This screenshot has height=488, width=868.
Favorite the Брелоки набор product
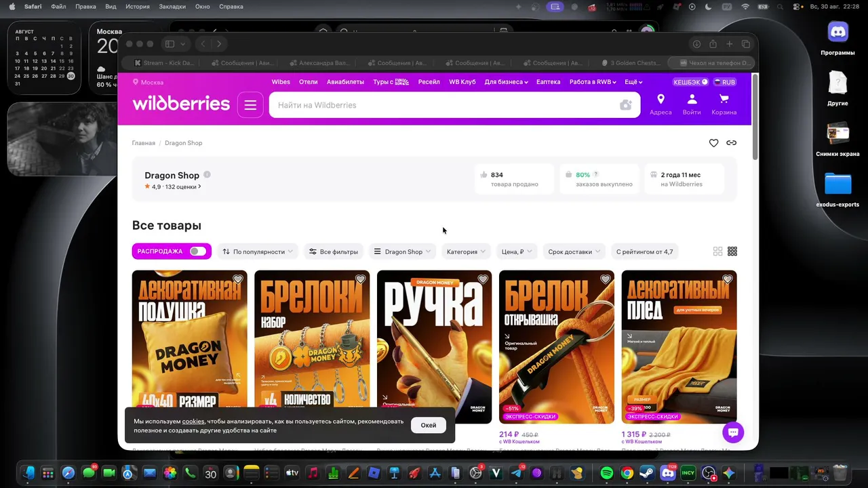coord(361,279)
